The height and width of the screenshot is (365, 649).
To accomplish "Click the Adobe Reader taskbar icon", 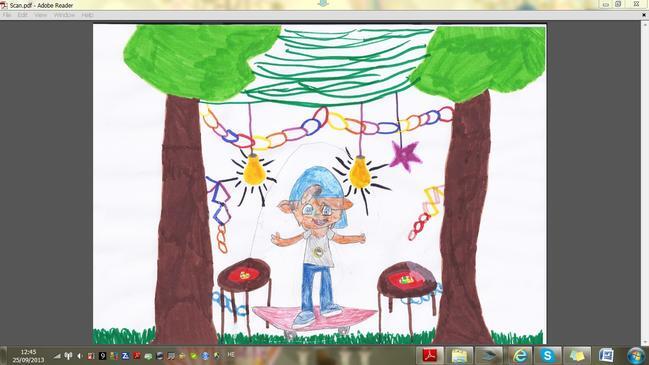I will click(x=429, y=356).
